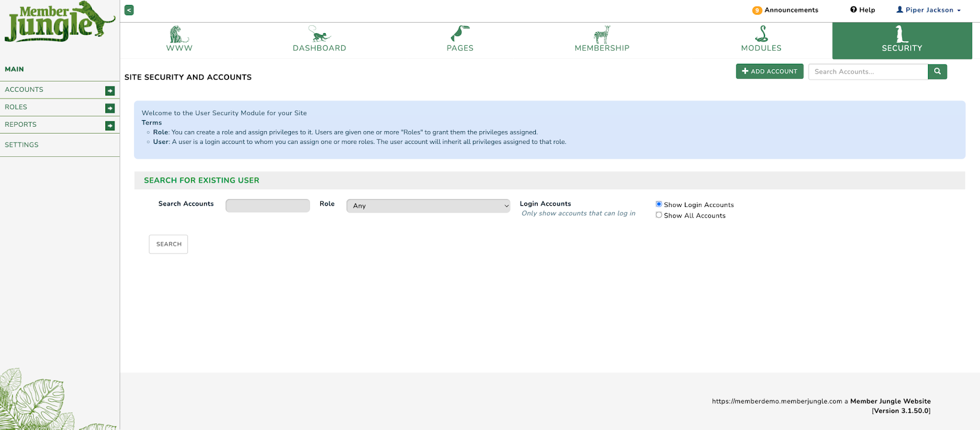Collapse sidebar with green arrow toggle
Screen dimensions: 980x430
tap(129, 10)
